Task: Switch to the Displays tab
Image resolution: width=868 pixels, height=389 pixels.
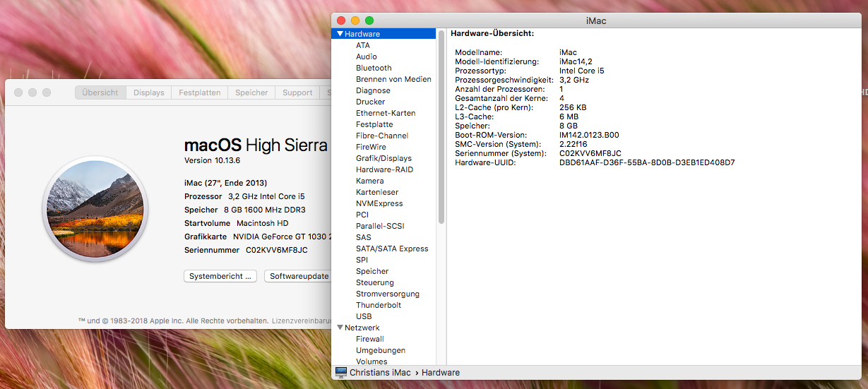Action: coord(148,92)
